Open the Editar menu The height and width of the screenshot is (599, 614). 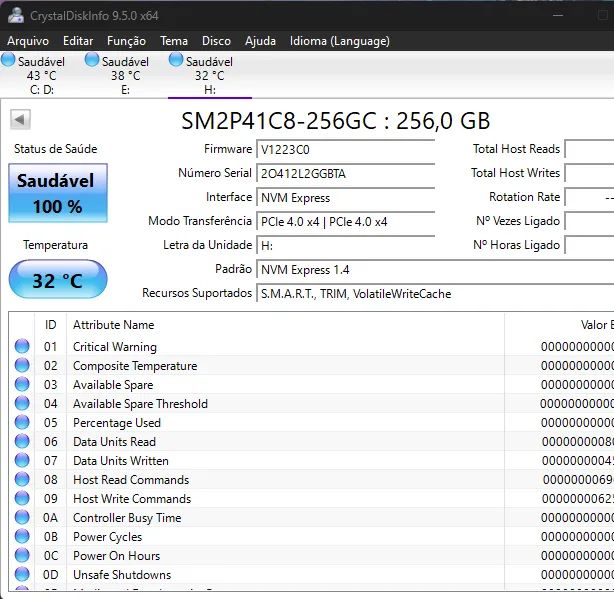[78, 41]
